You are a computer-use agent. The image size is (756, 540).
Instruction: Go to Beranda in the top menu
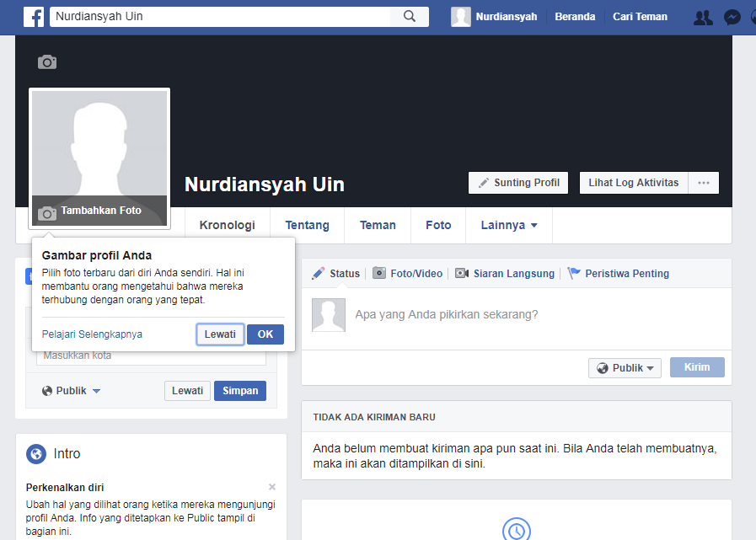575,15
